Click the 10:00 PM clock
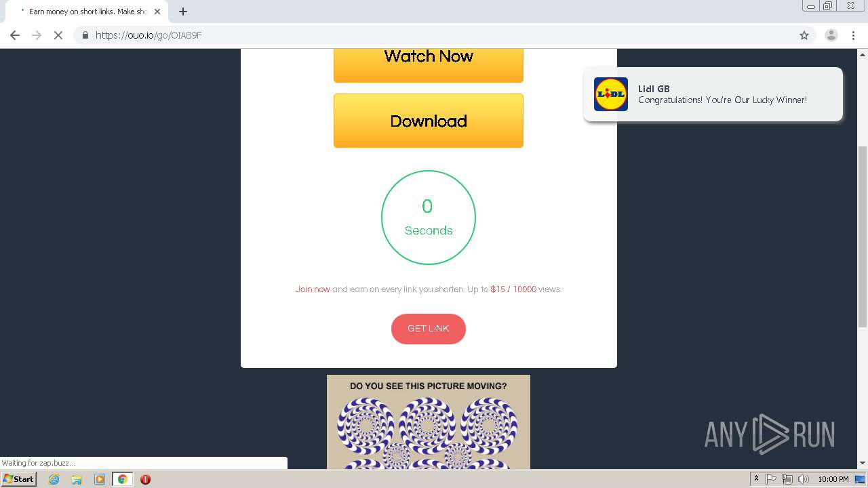Screen dimensions: 868x488 coord(833,479)
